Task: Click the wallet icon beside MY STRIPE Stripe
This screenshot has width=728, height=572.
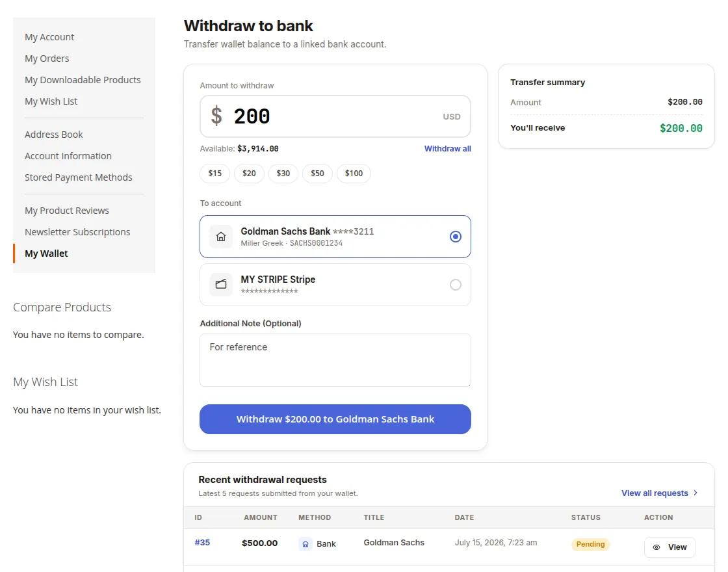Action: tap(221, 285)
